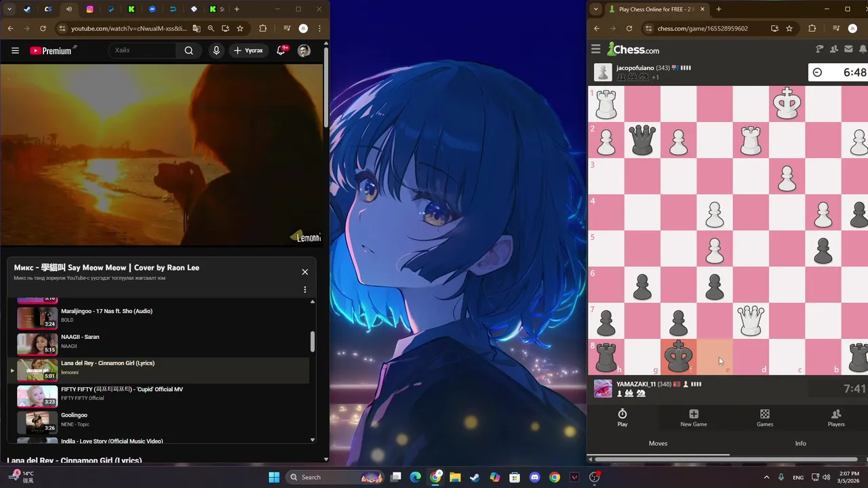Click the YouTube search magnifier button

(189, 50)
